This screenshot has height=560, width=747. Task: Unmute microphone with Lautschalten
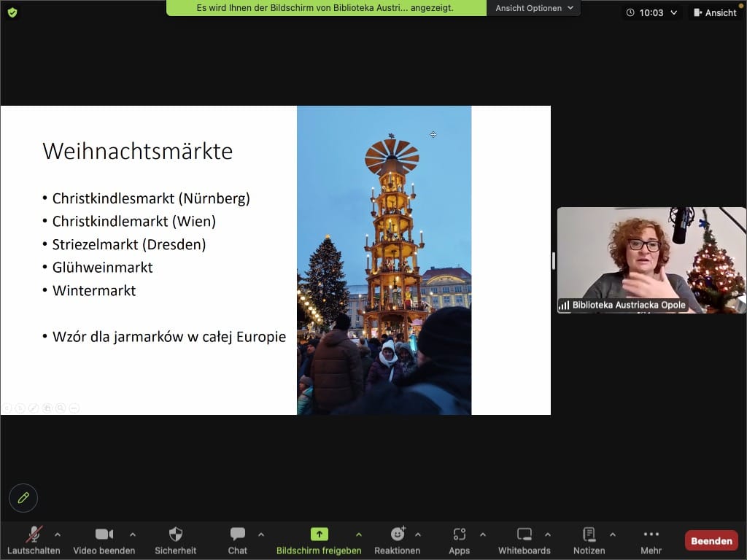click(34, 540)
